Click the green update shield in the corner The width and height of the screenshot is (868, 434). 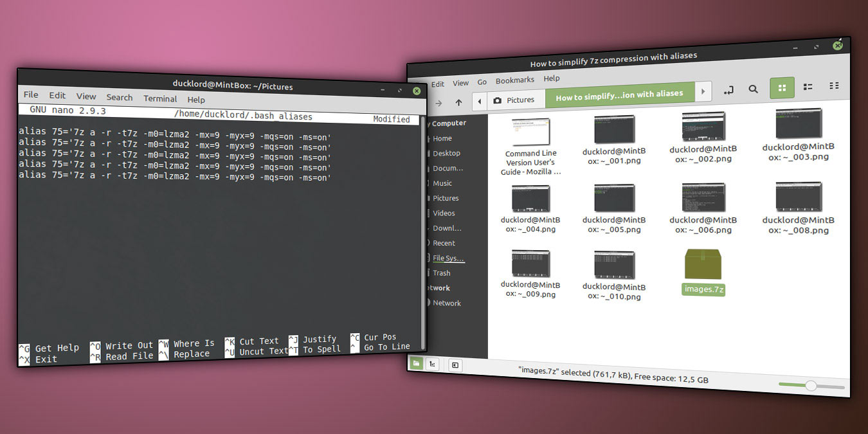tap(837, 46)
